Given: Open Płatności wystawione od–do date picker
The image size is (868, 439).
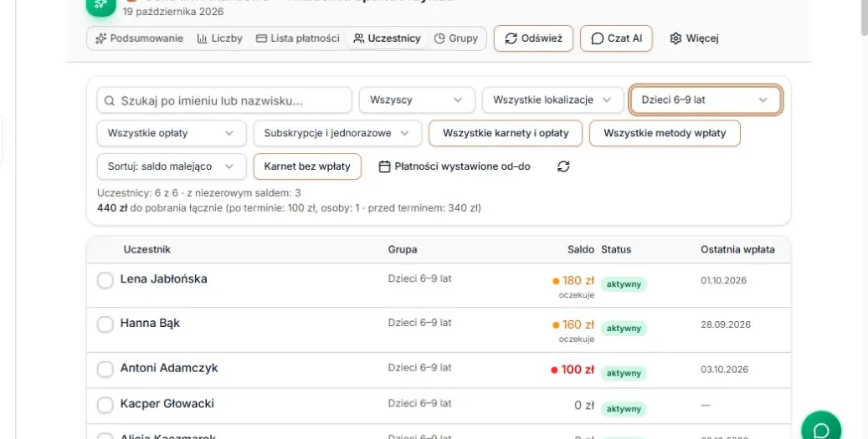Looking at the screenshot, I should [455, 166].
